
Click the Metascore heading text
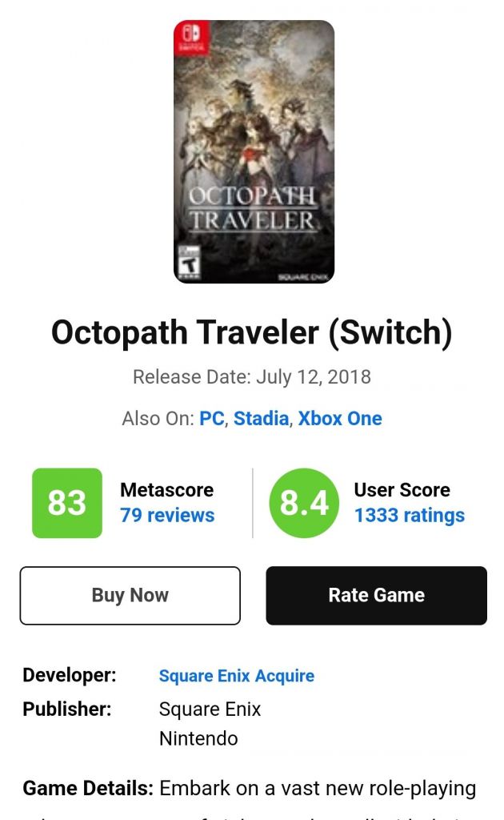(167, 489)
